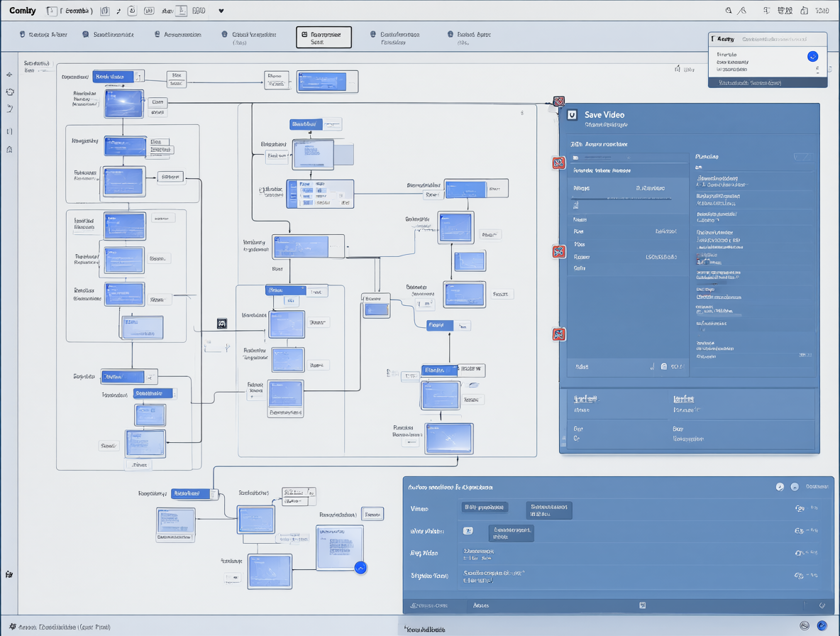Click the slider track in Save Video panel

pos(621,199)
